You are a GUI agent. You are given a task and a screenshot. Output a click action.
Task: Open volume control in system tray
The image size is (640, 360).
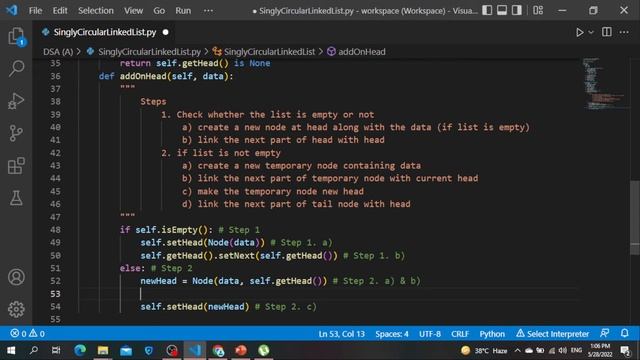[563, 350]
